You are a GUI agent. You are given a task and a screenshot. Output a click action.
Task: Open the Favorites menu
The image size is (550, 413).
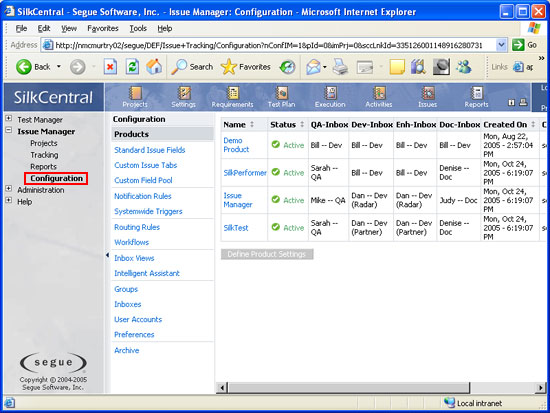(103, 28)
